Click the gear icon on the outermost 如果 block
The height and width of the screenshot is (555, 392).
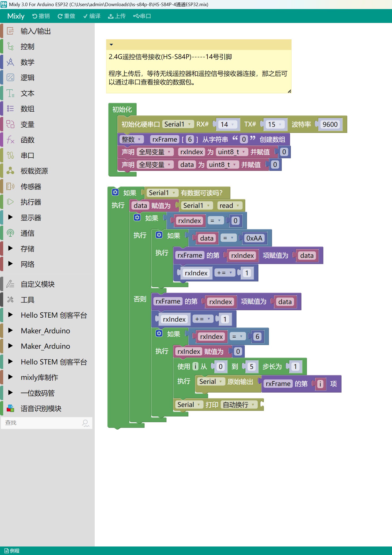tap(115, 192)
